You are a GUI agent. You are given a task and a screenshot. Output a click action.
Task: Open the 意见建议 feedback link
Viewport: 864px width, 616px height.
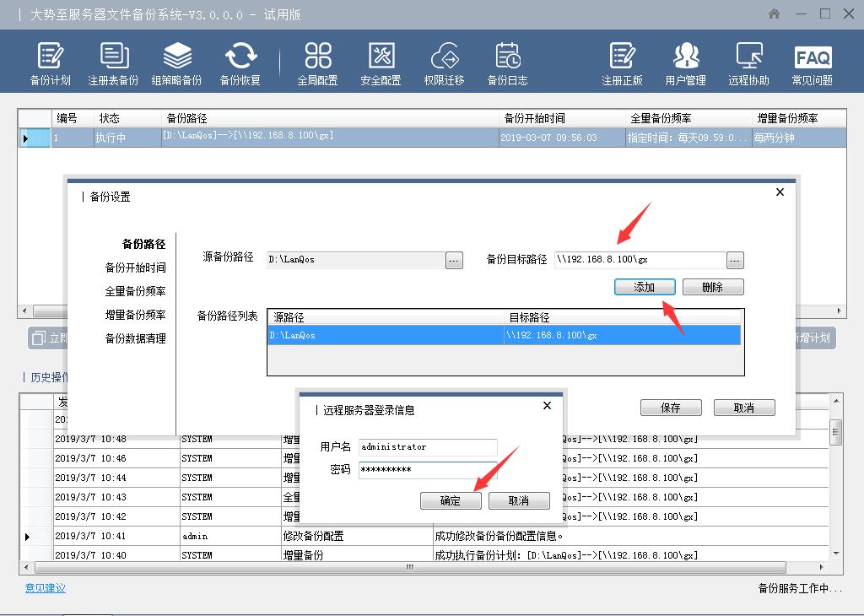point(45,588)
